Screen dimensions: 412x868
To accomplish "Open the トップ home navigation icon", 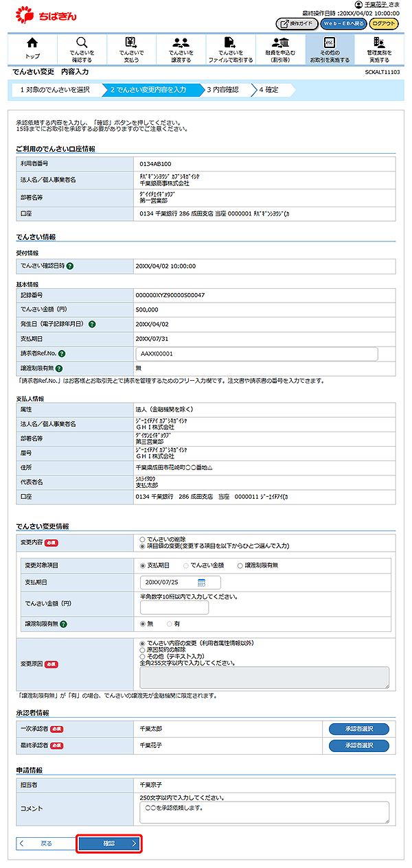I will click(32, 49).
